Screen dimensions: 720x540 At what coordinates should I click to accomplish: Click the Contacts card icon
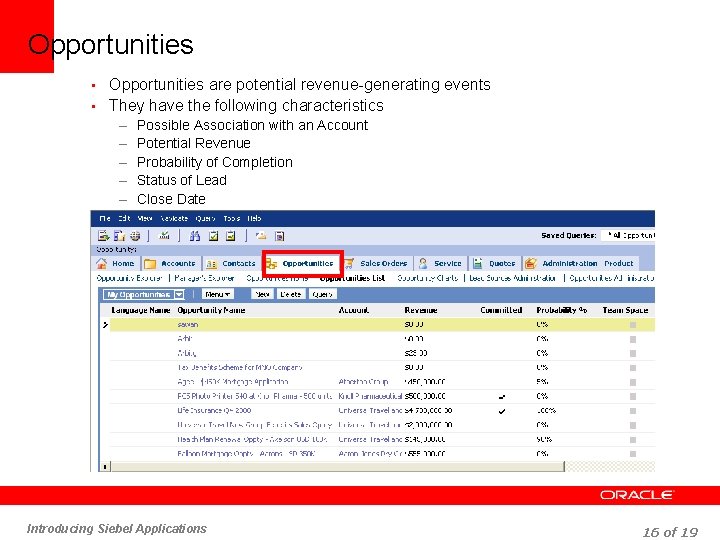point(211,264)
